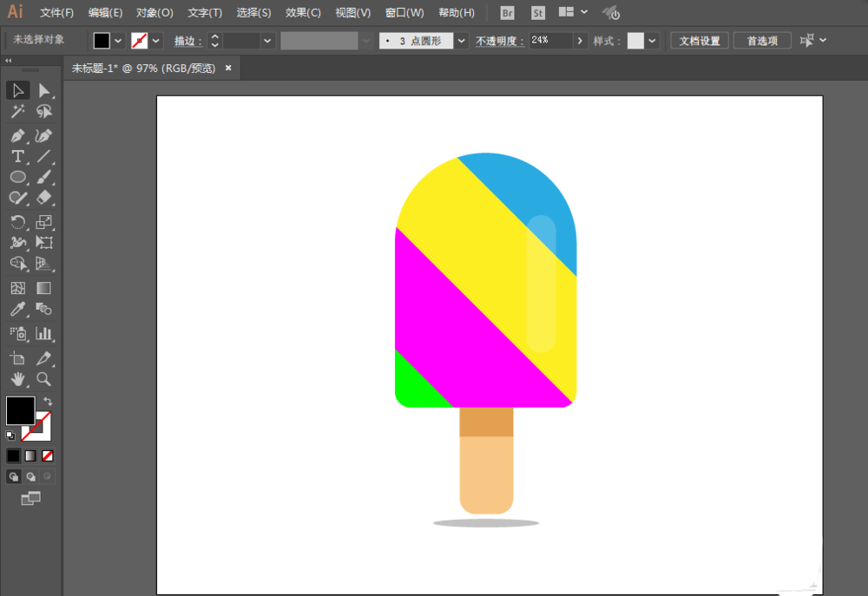Open the 样式 graphic style dropdown
The height and width of the screenshot is (596, 868).
point(652,41)
